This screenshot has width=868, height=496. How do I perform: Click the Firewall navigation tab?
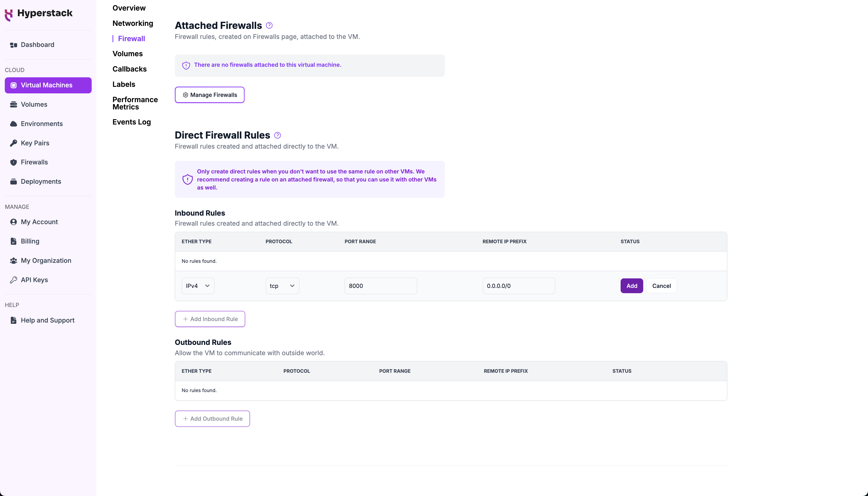pos(131,39)
